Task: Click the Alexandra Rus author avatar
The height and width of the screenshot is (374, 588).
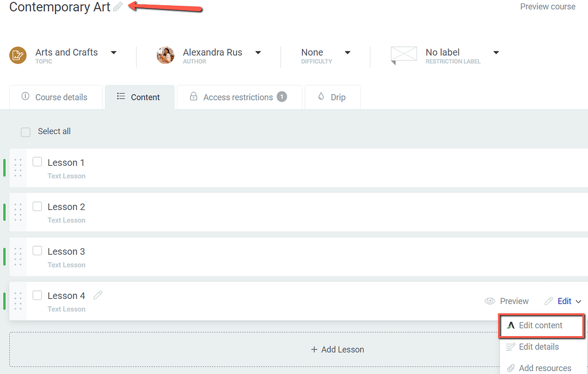Action: pos(165,55)
